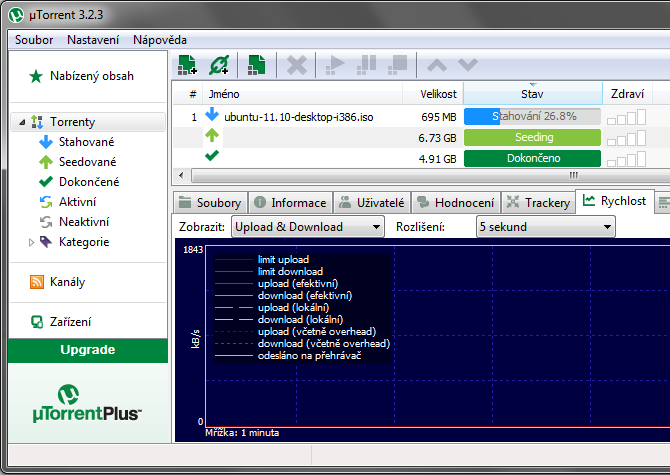This screenshot has width=670, height=475.
Task: Open the Nápověda menu
Action: pyautogui.click(x=160, y=40)
